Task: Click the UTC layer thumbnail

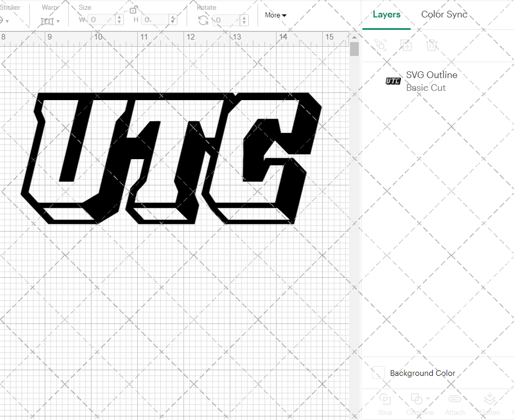Action: [x=392, y=81]
